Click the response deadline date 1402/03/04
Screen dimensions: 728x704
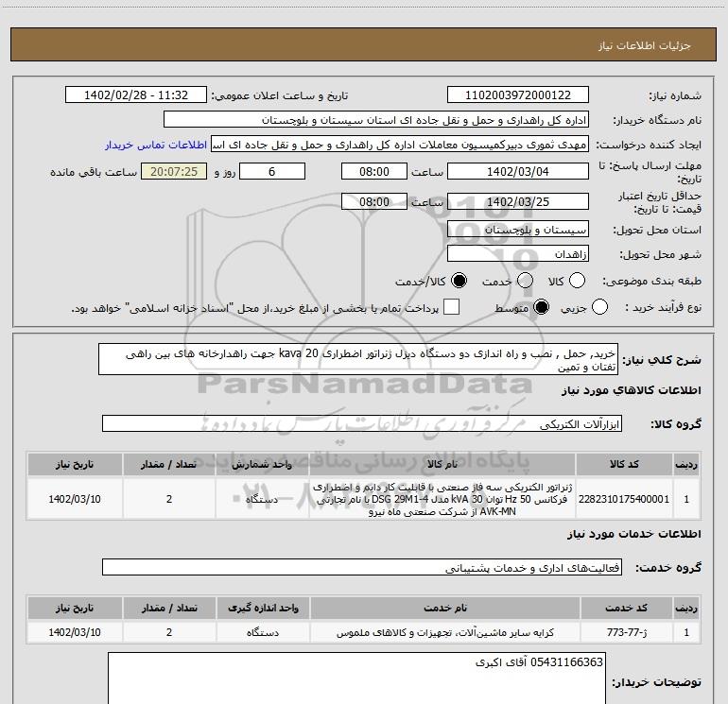[x=518, y=172]
